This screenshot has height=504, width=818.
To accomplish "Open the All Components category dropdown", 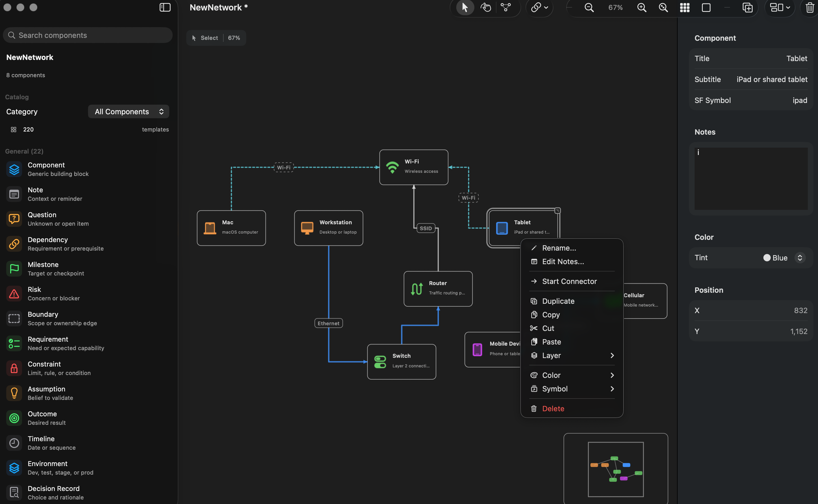I will pos(129,111).
